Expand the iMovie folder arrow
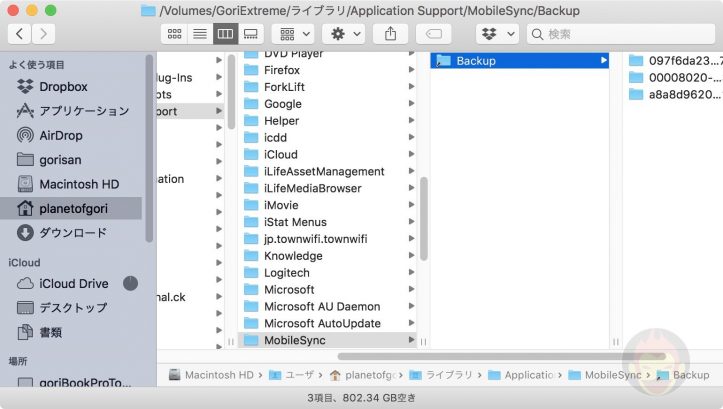This screenshot has width=723, height=409. pos(411,205)
